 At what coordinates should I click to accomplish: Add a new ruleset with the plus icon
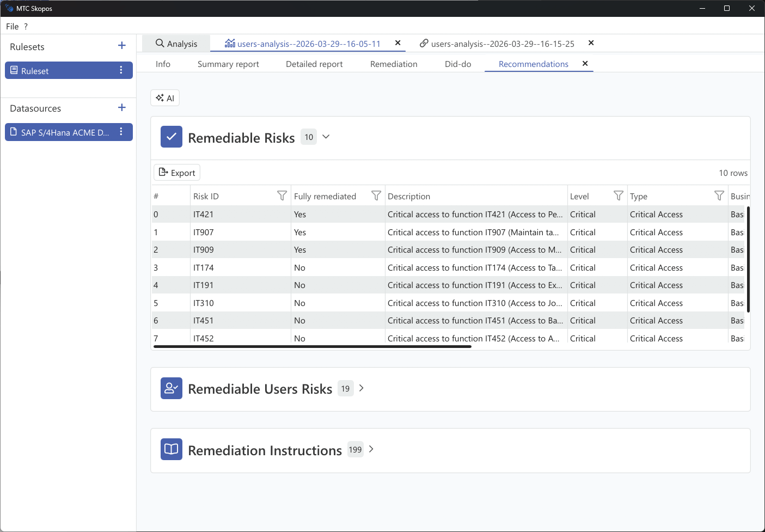pyautogui.click(x=121, y=46)
